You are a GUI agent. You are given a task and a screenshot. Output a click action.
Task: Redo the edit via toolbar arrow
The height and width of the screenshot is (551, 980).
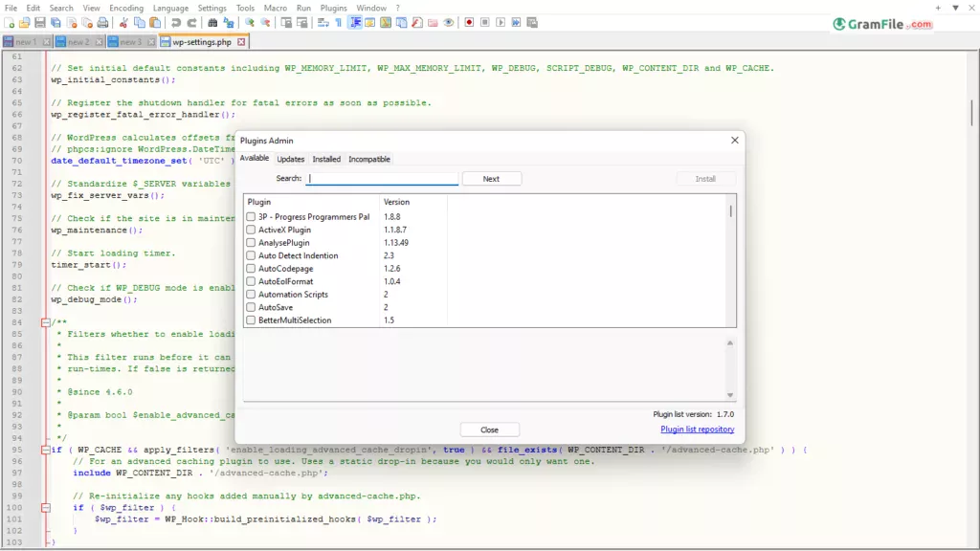click(x=191, y=23)
